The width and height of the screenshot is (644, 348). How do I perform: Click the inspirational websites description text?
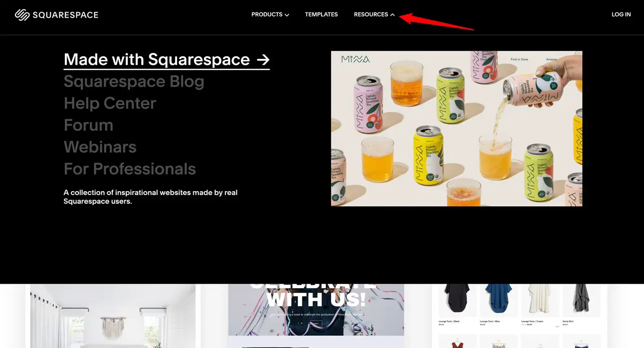pos(150,197)
